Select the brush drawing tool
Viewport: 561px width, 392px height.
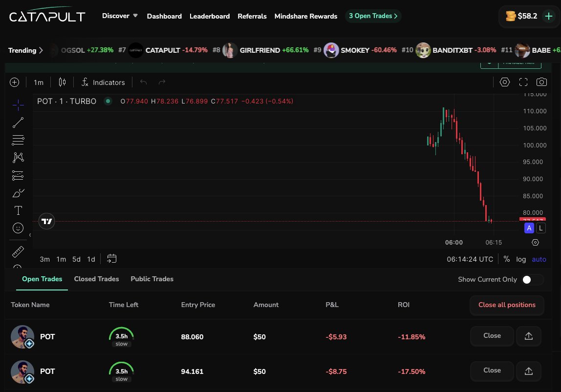18,193
